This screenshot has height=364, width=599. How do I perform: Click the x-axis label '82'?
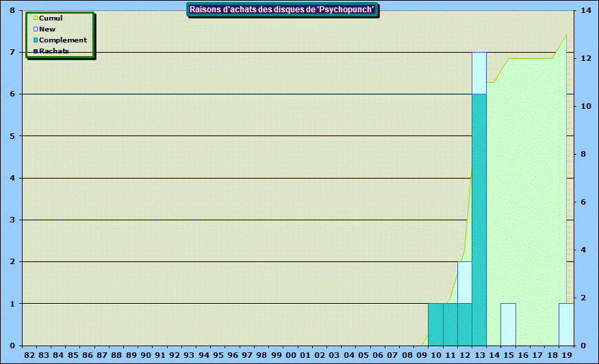(x=29, y=355)
